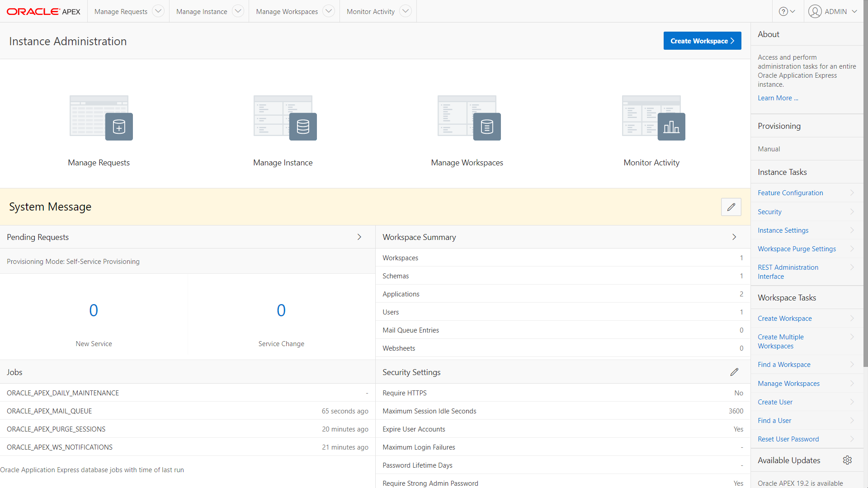Image resolution: width=868 pixels, height=488 pixels.
Task: Open Feature Configuration task
Action: 807,193
